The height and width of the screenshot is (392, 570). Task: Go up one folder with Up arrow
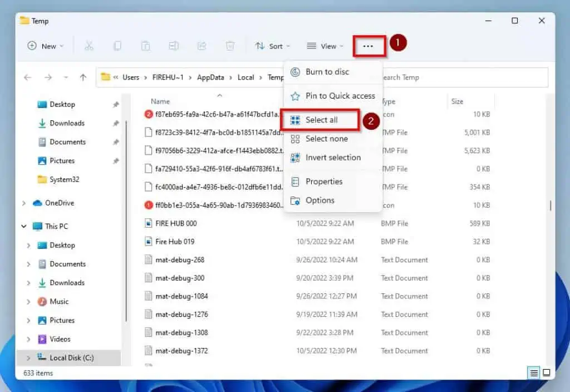tap(83, 77)
